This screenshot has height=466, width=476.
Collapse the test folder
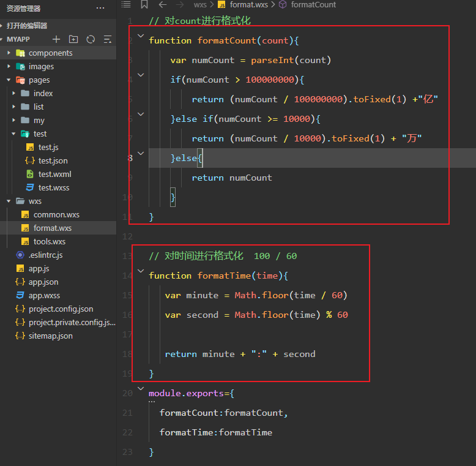coord(13,133)
